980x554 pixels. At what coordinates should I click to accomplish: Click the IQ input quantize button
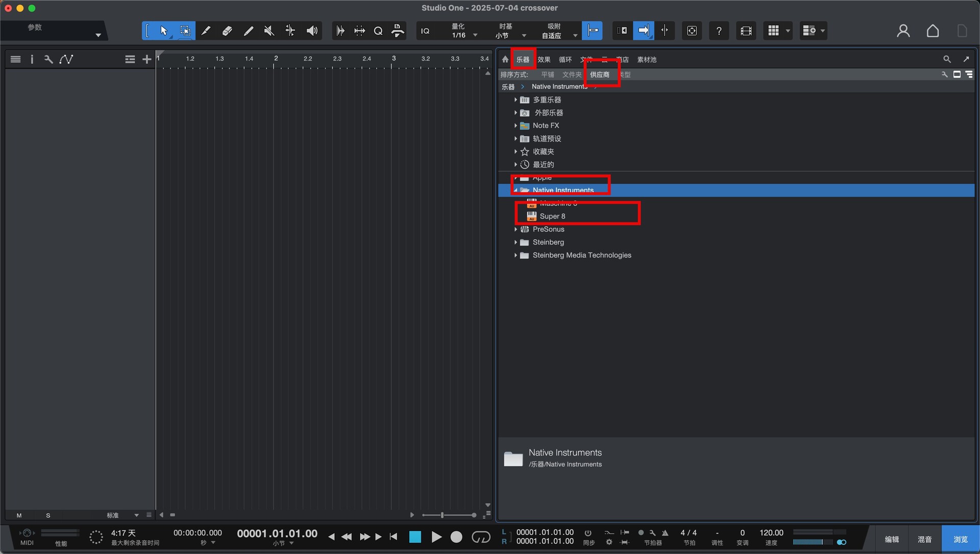[x=425, y=31]
